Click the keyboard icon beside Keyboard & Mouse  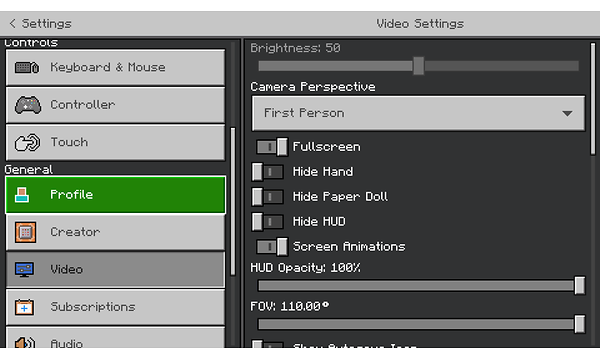pyautogui.click(x=27, y=68)
